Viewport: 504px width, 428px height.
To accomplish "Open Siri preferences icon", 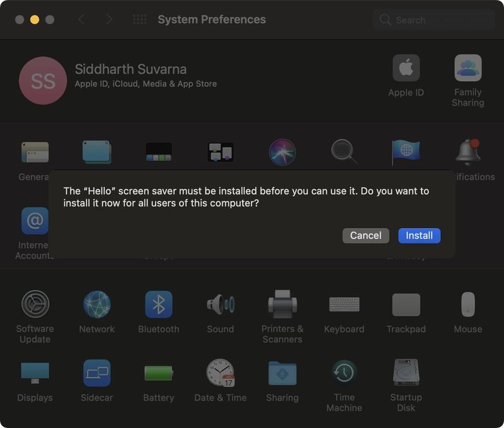I will (x=282, y=152).
